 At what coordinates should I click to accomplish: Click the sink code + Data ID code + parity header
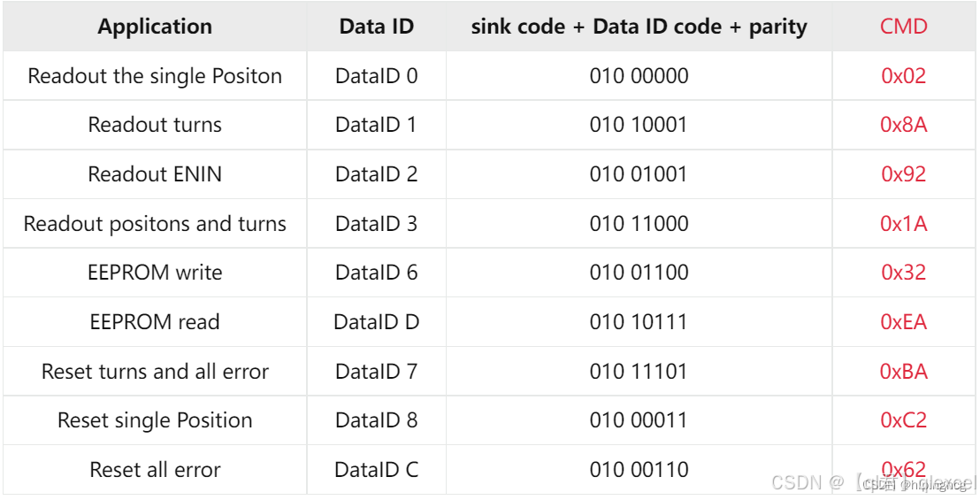[639, 27]
